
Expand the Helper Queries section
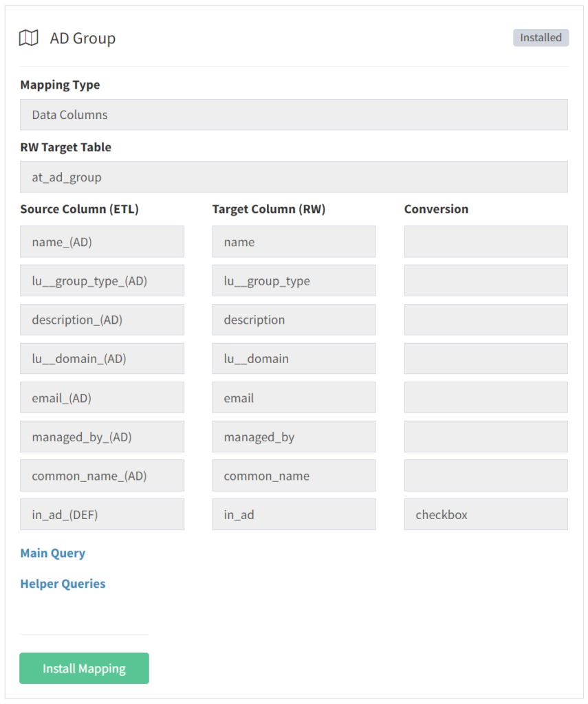tap(63, 584)
